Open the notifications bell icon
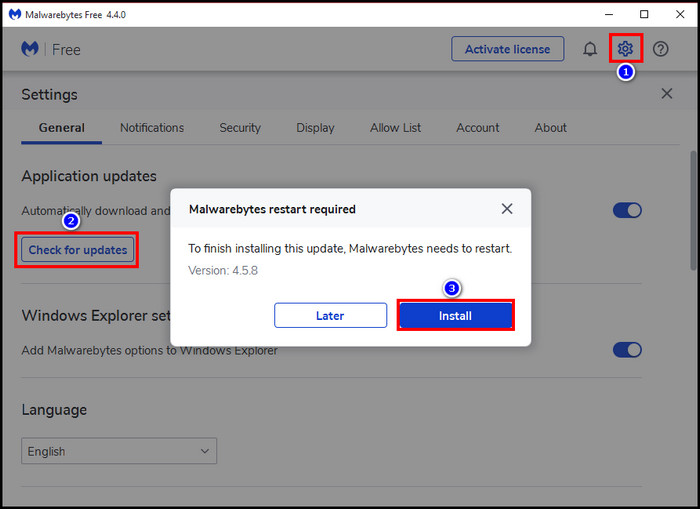Viewport: 700px width, 509px height. pyautogui.click(x=590, y=49)
